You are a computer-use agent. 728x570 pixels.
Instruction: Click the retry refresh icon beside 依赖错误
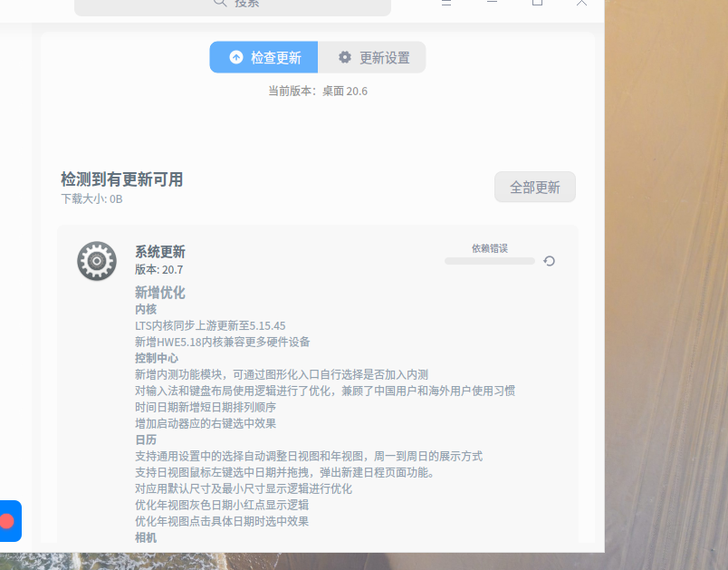click(551, 260)
